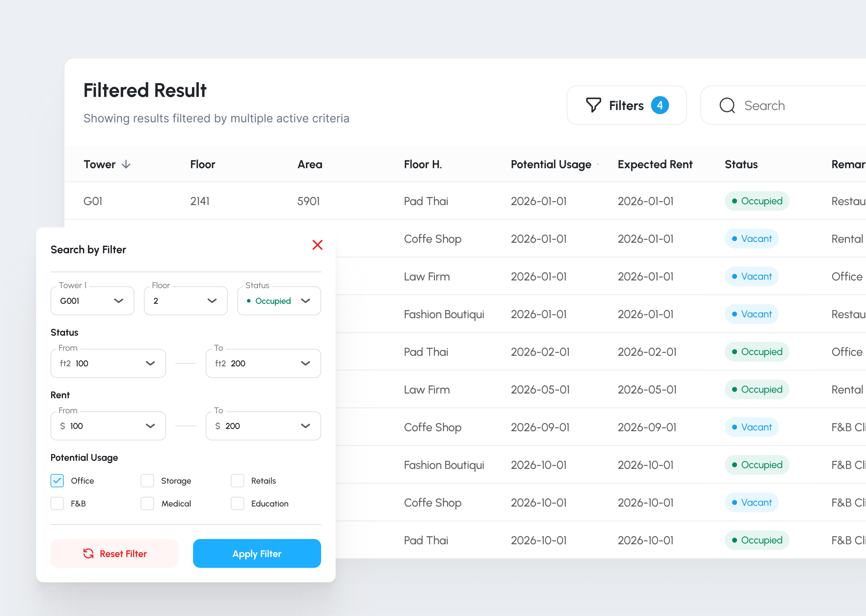Click the Law Firm 2026-05-01 row

tap(601, 389)
